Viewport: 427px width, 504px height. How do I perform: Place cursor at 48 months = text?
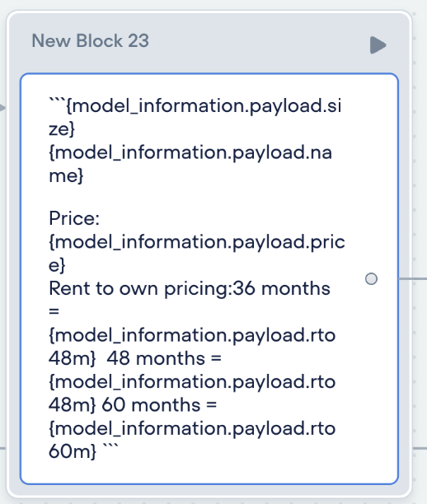(164, 358)
